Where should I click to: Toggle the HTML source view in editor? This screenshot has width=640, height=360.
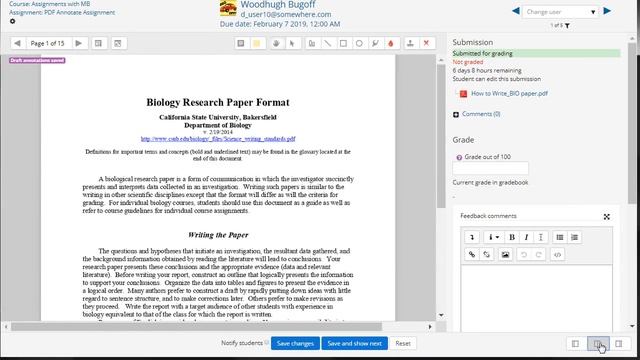[558, 255]
